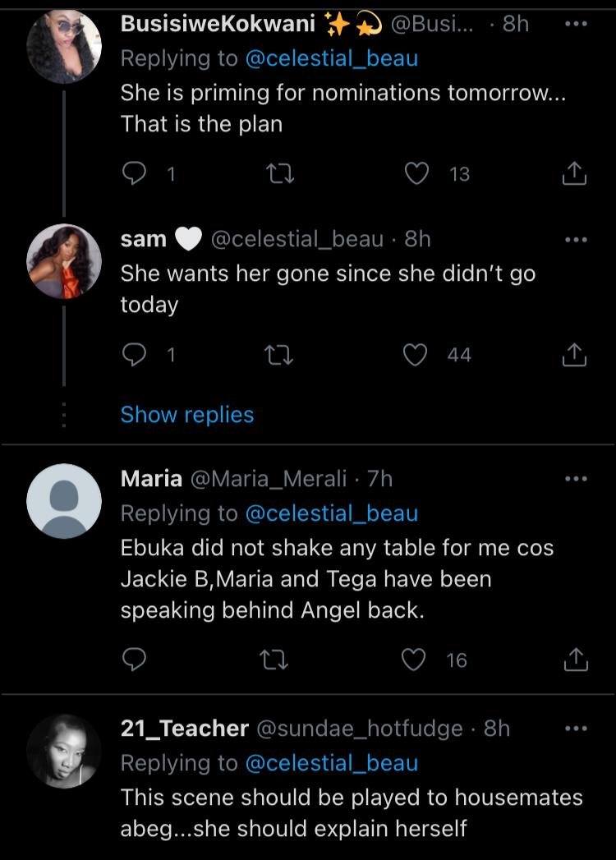View 21_Teacher's profile picture
This screenshot has height=860, width=616.
click(x=64, y=751)
